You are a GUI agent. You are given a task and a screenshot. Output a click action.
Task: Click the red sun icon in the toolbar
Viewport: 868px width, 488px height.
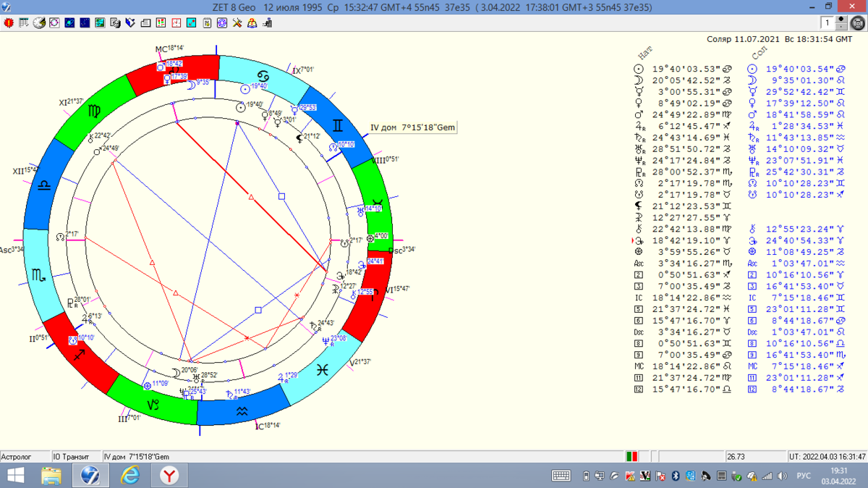pyautogui.click(x=9, y=23)
